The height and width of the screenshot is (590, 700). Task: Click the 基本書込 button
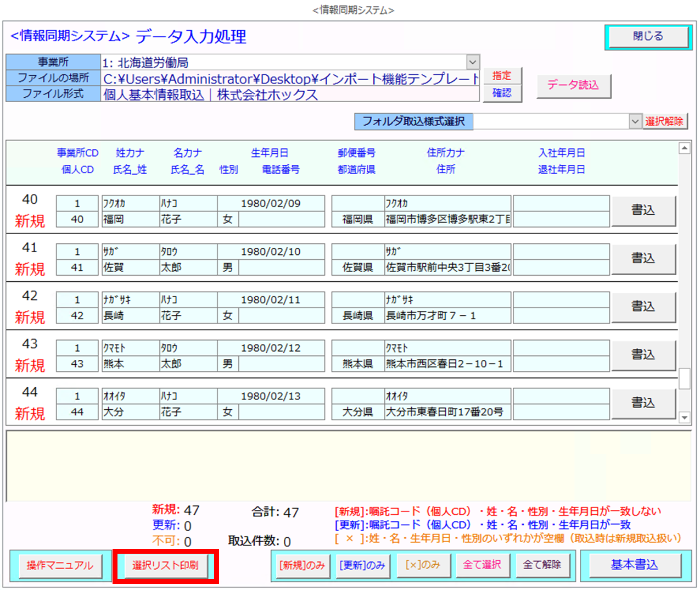tap(634, 565)
